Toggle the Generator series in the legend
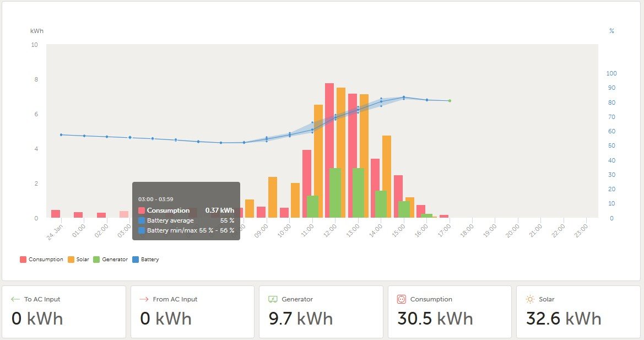Image resolution: width=644 pixels, height=340 pixels. point(115,260)
